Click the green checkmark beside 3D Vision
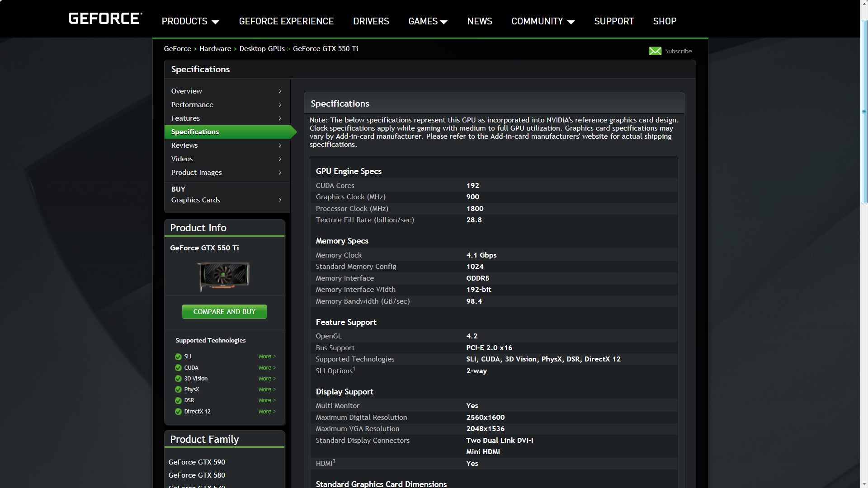Screen dimensions: 868x488 [x=178, y=379]
